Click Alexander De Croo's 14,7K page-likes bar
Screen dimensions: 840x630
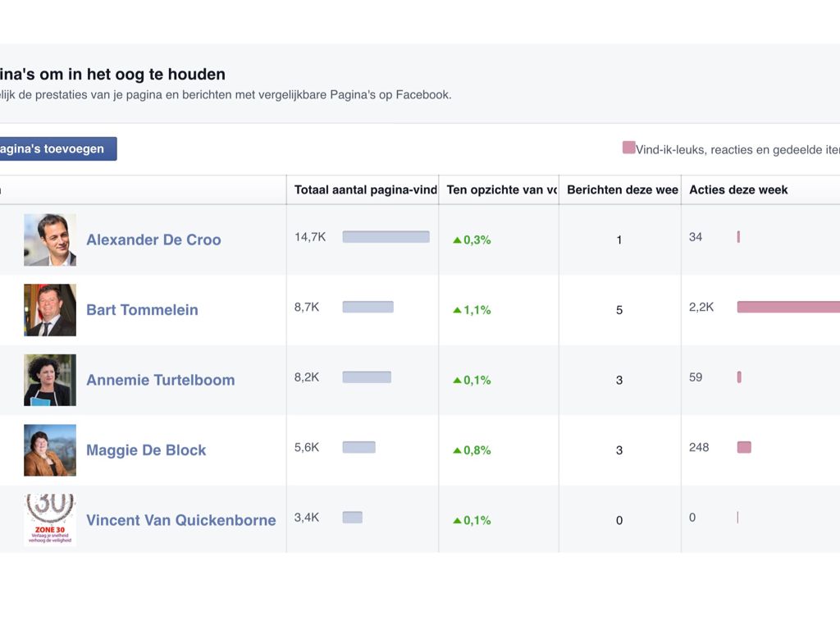(386, 237)
